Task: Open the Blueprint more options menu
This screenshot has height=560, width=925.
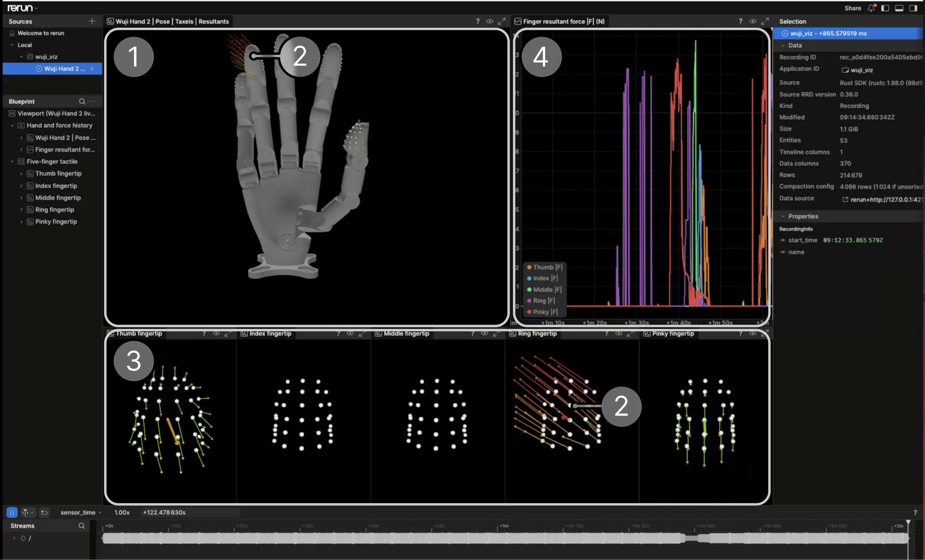Action: pos(93,102)
